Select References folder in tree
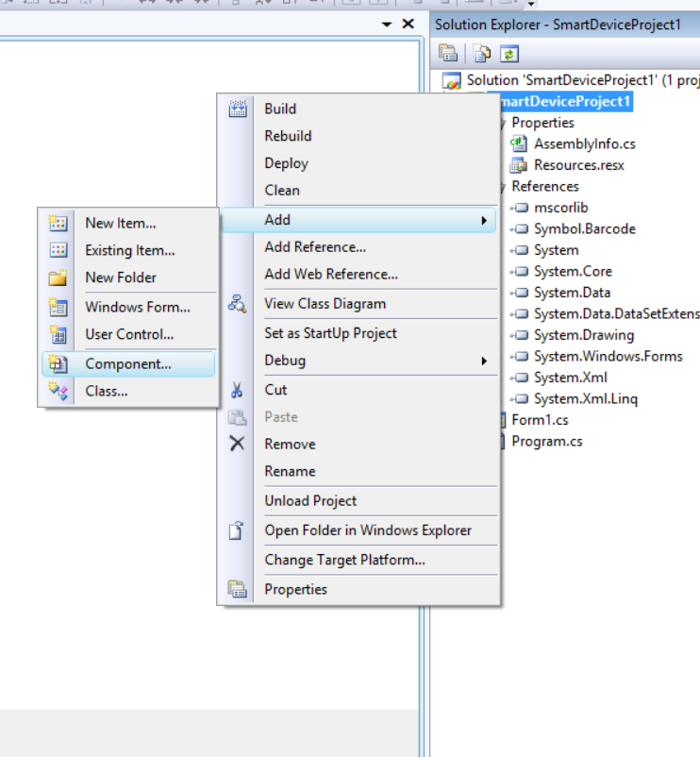The width and height of the screenshot is (700, 757). [545, 186]
